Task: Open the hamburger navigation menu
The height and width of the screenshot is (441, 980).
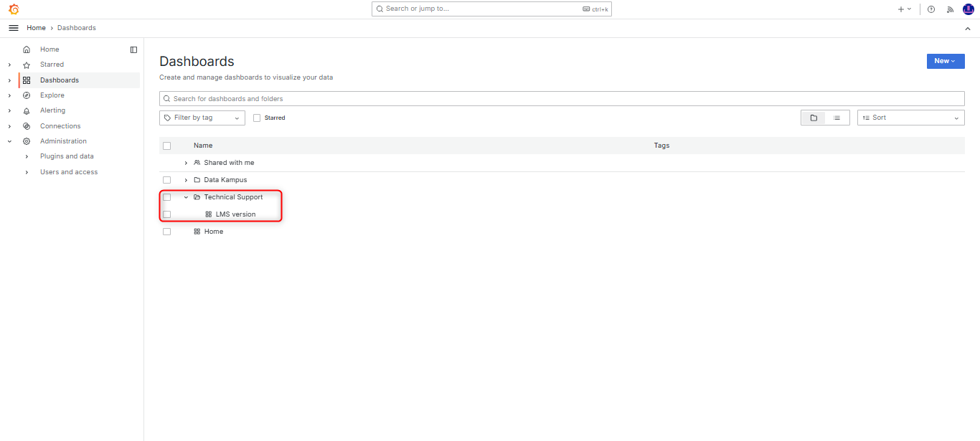Action: click(x=13, y=28)
